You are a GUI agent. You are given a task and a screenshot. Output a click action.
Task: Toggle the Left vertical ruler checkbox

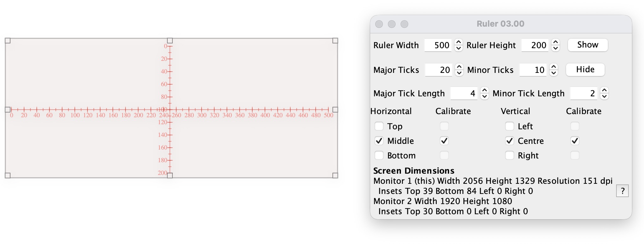coord(509,126)
